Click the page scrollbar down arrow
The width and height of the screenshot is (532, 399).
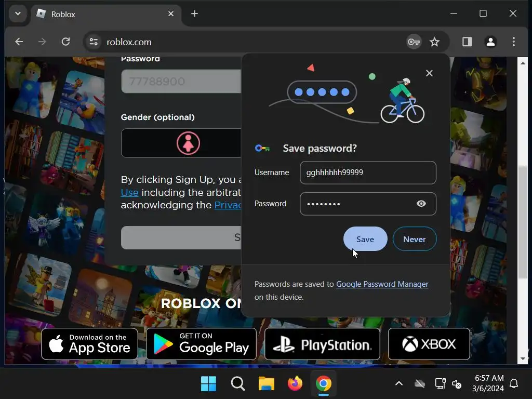click(523, 358)
